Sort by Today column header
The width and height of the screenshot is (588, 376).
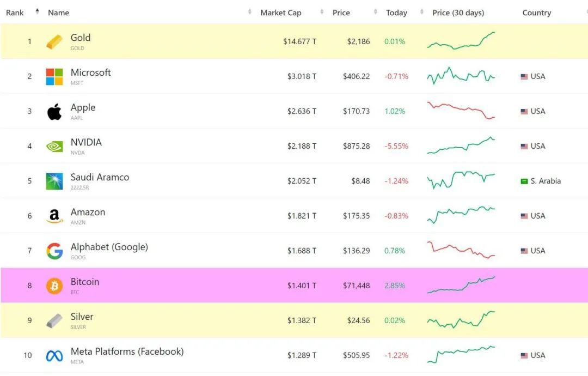click(x=396, y=13)
